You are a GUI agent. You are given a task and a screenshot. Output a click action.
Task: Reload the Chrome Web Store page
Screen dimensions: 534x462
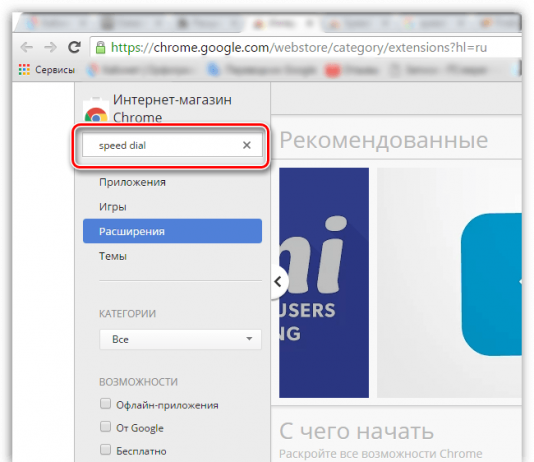click(74, 47)
